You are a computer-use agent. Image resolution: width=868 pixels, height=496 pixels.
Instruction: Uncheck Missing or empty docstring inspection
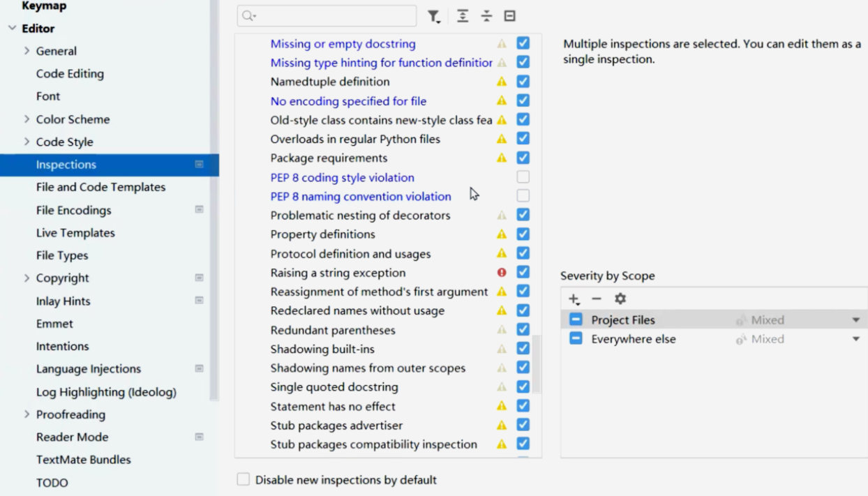click(x=523, y=43)
